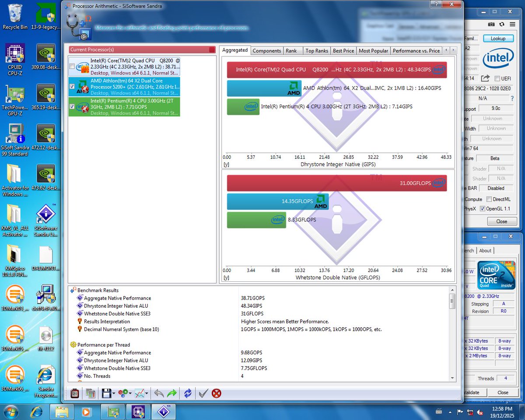Collapse the Performance per Thread section
525x420 pixels.
click(x=73, y=345)
